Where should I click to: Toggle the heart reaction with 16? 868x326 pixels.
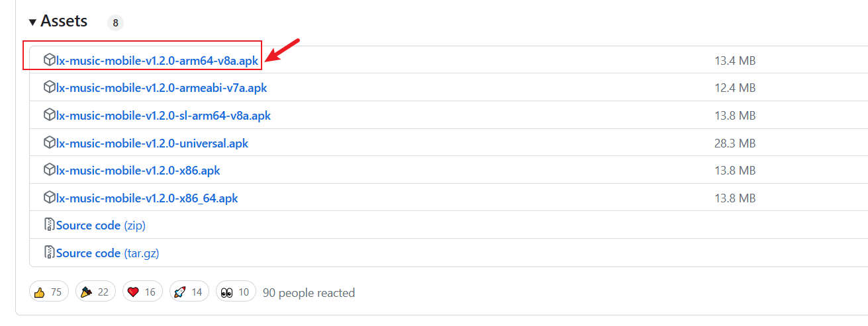[x=142, y=292]
